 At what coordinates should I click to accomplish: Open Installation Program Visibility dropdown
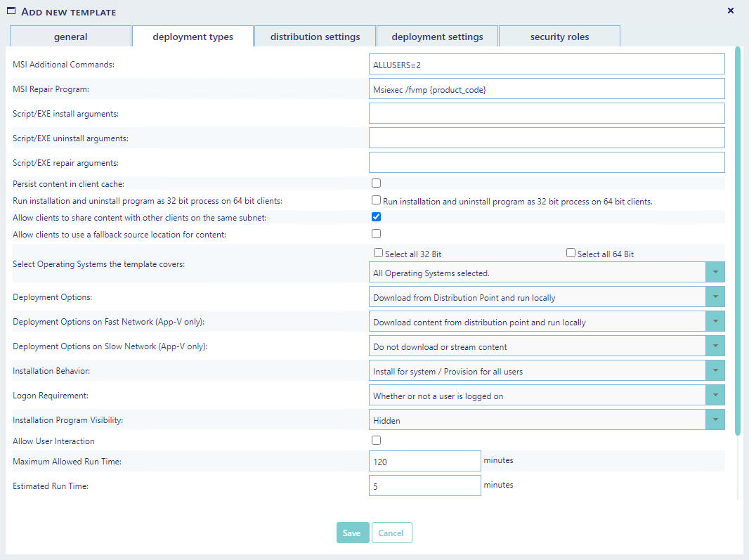point(715,420)
